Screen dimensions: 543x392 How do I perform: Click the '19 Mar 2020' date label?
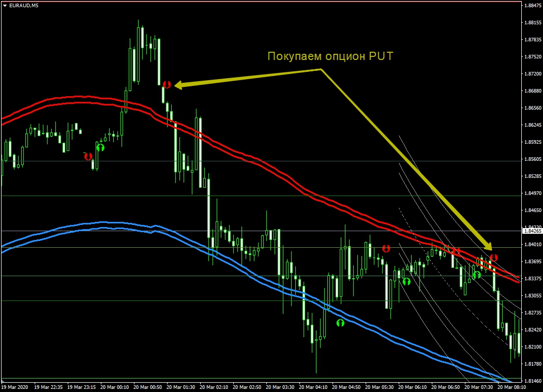coord(15,387)
